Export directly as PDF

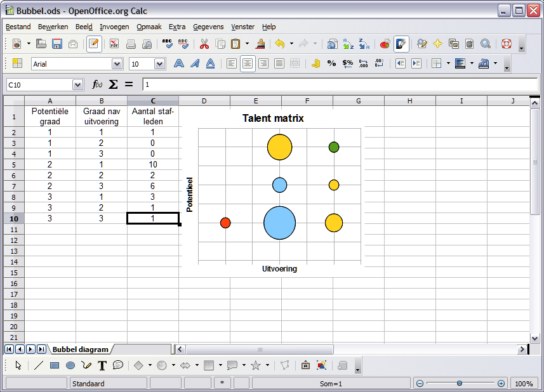click(114, 44)
